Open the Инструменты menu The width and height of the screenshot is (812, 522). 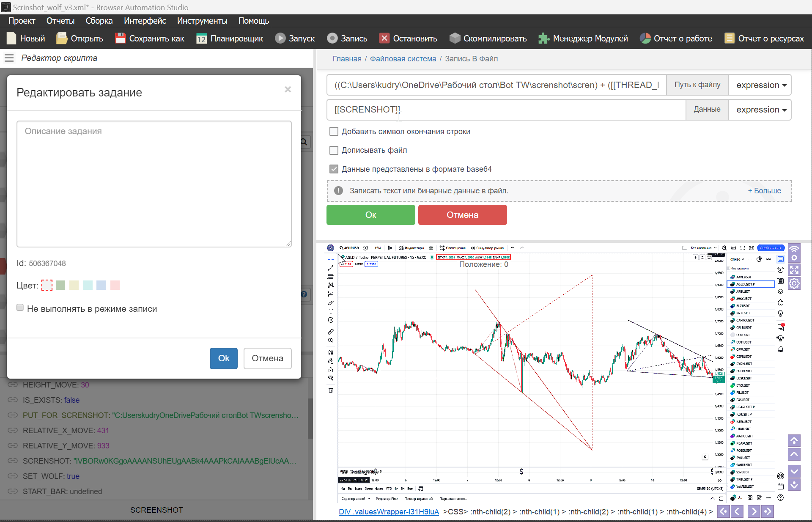[x=202, y=21]
